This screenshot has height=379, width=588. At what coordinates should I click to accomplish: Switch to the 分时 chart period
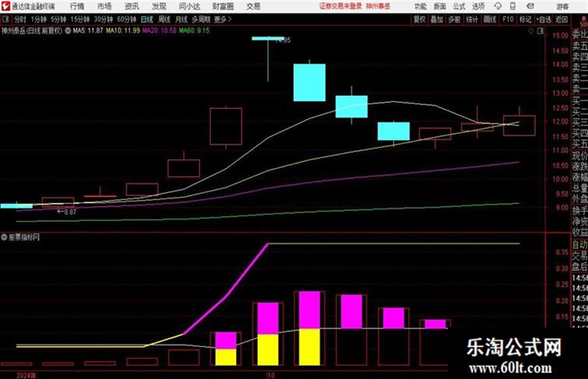click(x=21, y=19)
